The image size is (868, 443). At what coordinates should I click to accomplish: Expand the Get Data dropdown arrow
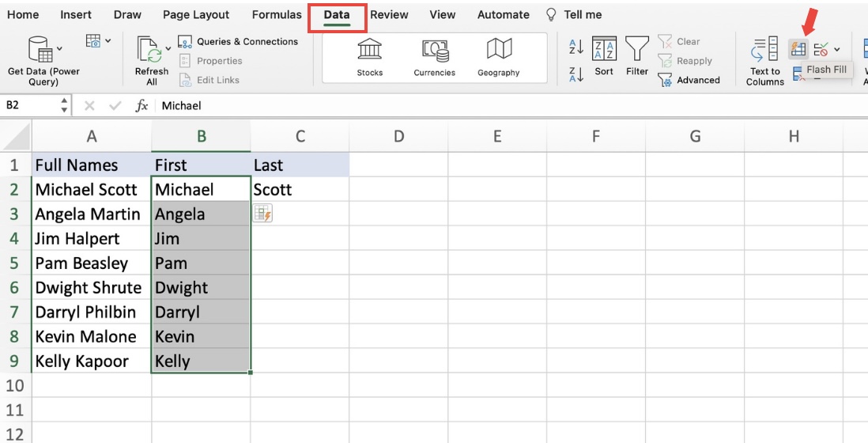coord(60,49)
